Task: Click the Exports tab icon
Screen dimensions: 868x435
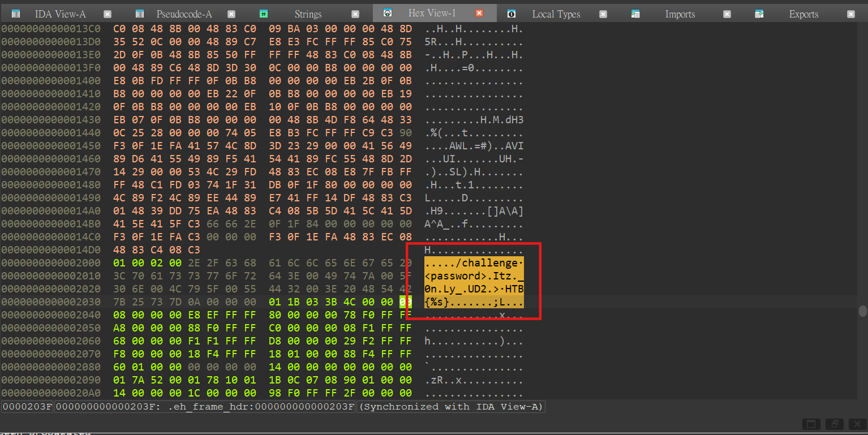Action: click(x=759, y=14)
